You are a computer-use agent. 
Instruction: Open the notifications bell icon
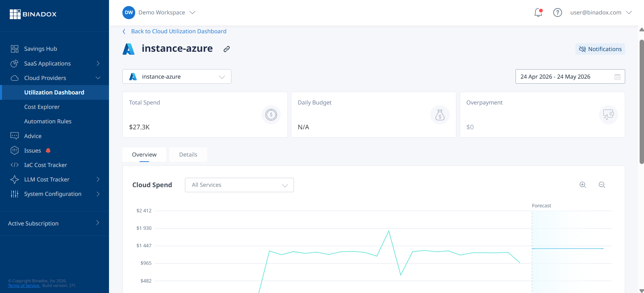coord(538,12)
